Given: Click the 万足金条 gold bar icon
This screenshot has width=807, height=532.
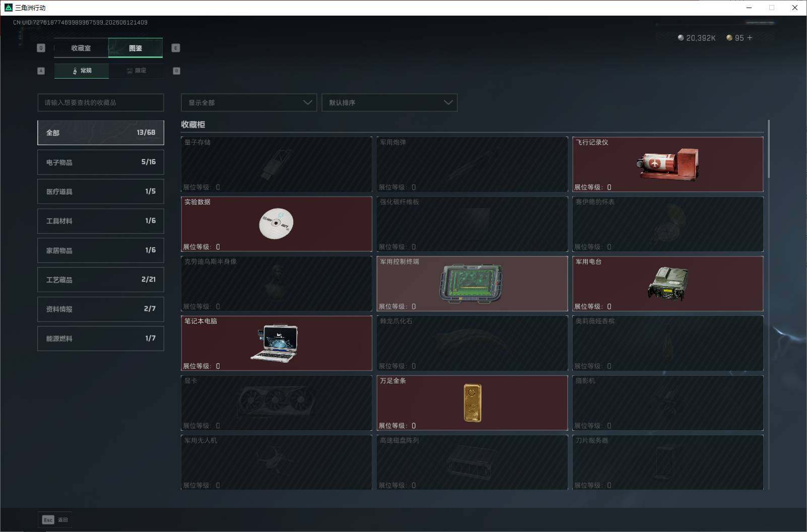Looking at the screenshot, I should 473,403.
